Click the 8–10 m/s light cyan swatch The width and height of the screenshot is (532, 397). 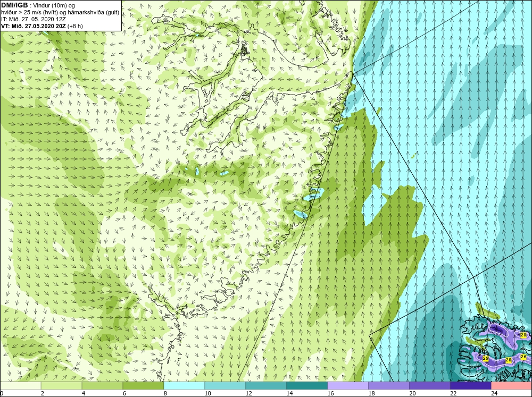(184, 385)
